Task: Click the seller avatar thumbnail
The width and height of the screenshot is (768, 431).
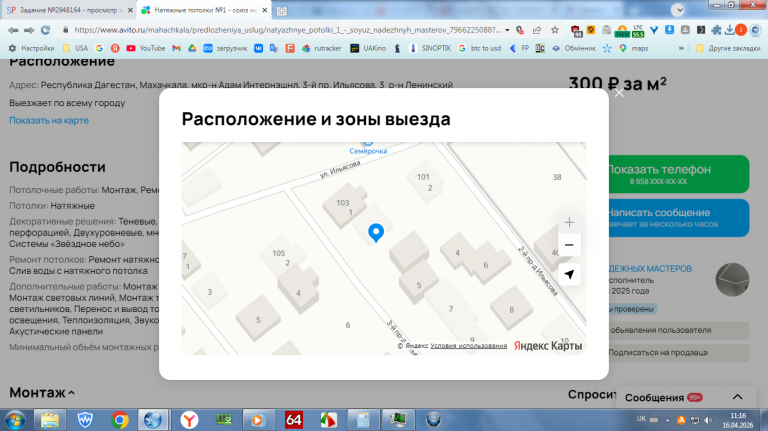Action: point(732,280)
